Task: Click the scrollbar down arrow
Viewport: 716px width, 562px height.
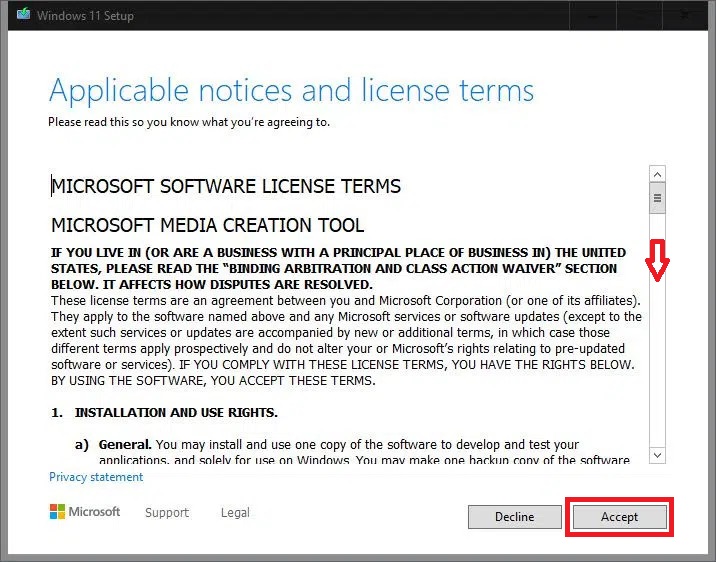Action: (657, 455)
